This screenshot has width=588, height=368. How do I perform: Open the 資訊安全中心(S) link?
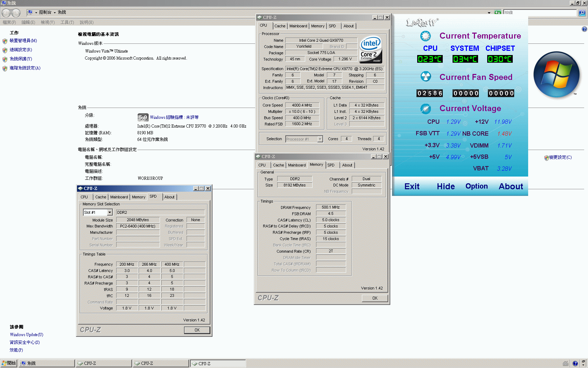point(24,342)
